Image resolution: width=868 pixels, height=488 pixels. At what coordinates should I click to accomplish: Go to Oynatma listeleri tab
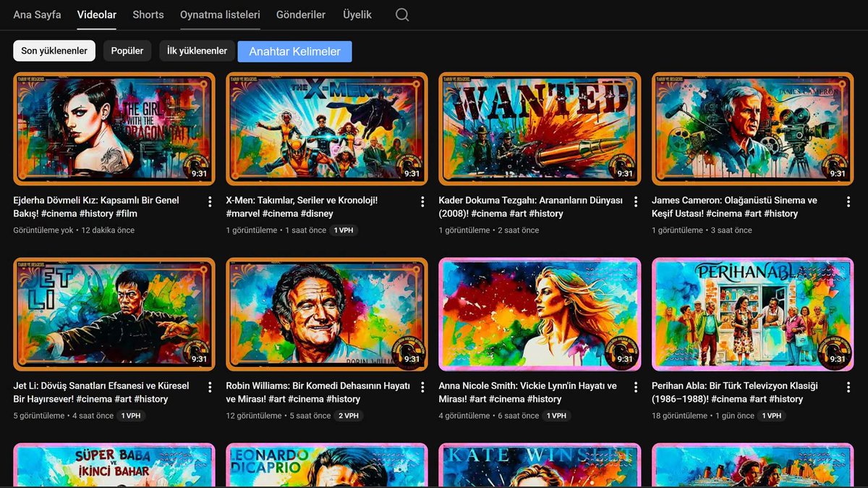(x=220, y=14)
